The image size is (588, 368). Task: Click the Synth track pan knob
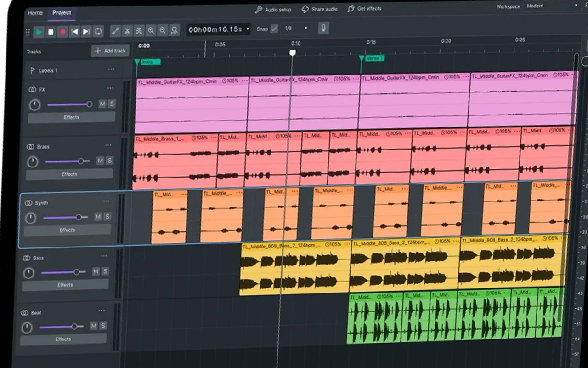[31, 218]
